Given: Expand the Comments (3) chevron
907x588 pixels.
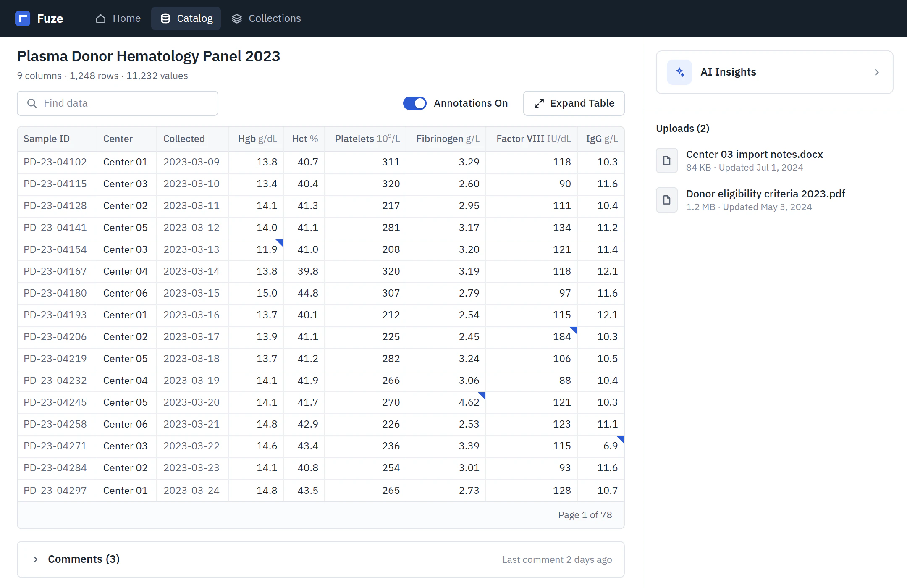Looking at the screenshot, I should click(35, 559).
